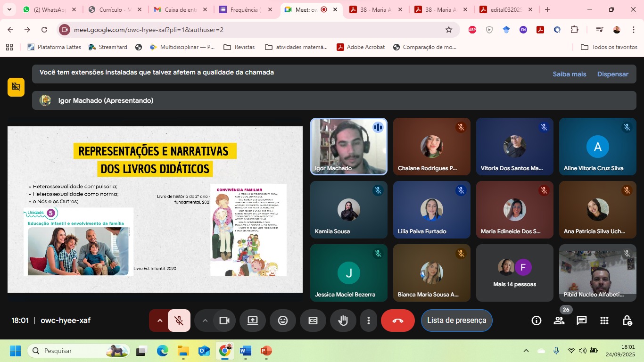Start screen sharing with present button
The width and height of the screenshot is (644, 362).
click(x=252, y=321)
